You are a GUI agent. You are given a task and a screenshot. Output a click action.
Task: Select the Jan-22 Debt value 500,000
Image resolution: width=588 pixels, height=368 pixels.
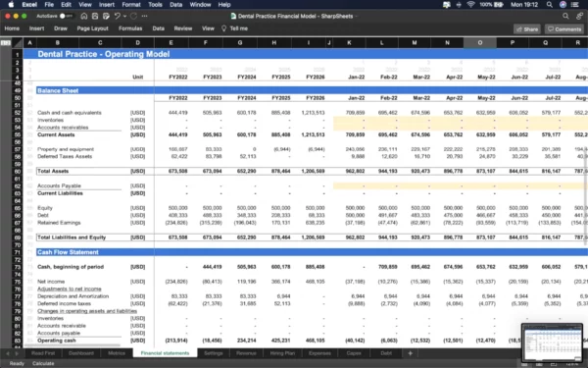pyautogui.click(x=355, y=216)
